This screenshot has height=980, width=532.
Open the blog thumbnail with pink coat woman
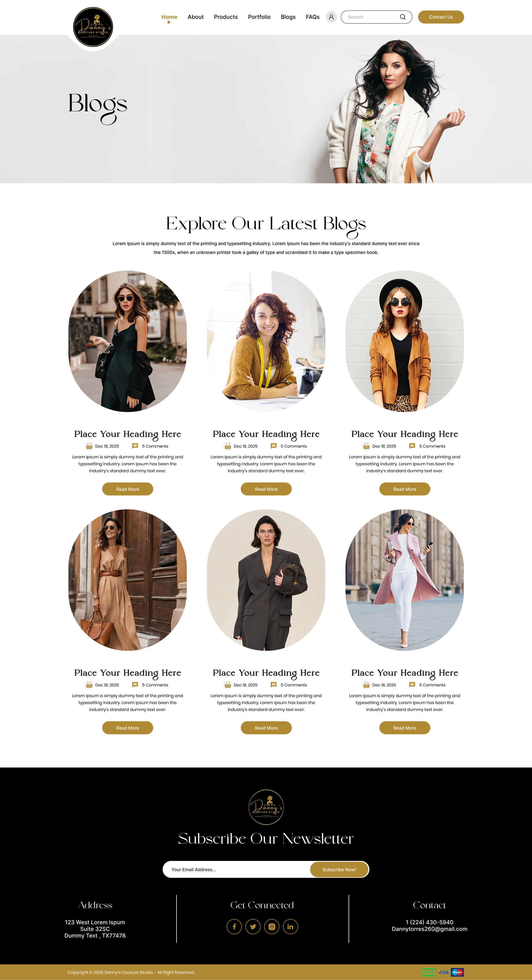tap(405, 580)
